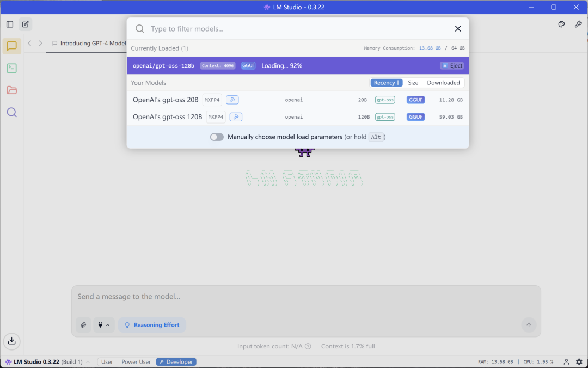Click the GGUF badge for 11.28 GB model

(x=415, y=100)
